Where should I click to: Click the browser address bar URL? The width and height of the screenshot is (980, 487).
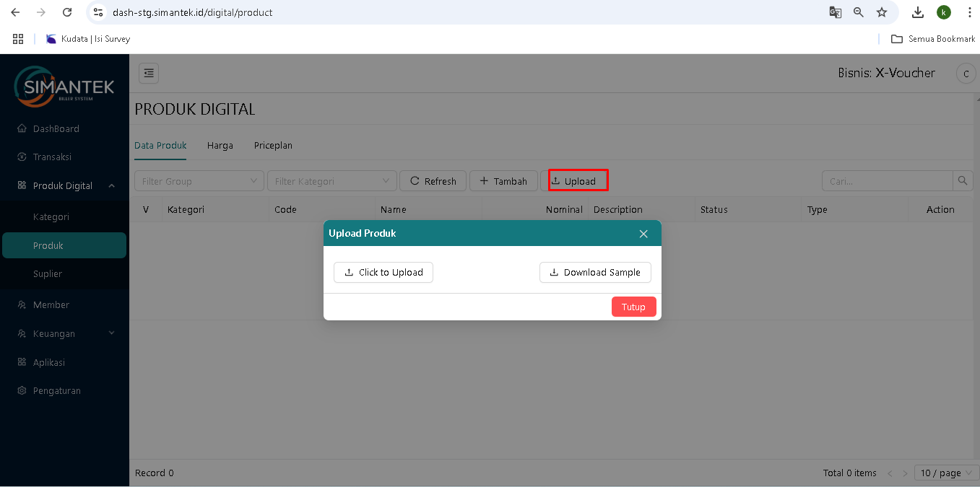(x=193, y=12)
